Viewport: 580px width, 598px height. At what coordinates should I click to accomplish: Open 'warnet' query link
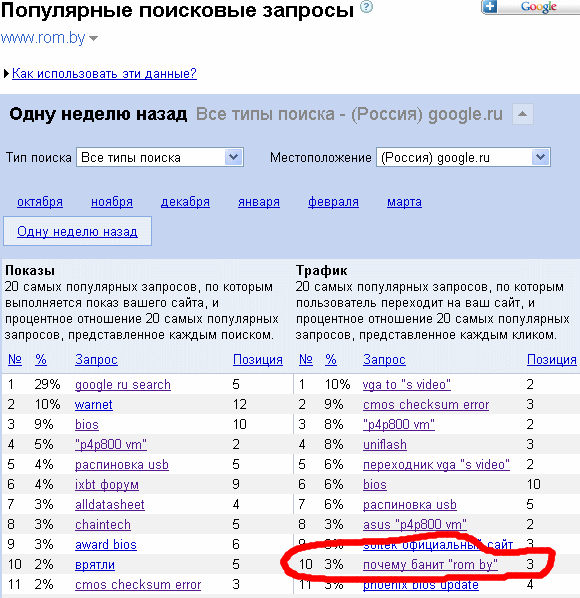click(x=94, y=405)
